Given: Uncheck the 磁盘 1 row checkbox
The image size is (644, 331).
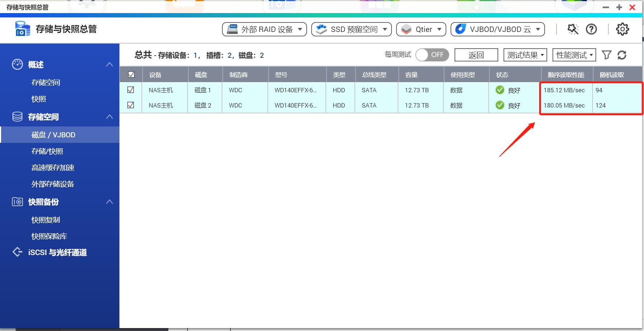Looking at the screenshot, I should tap(131, 90).
